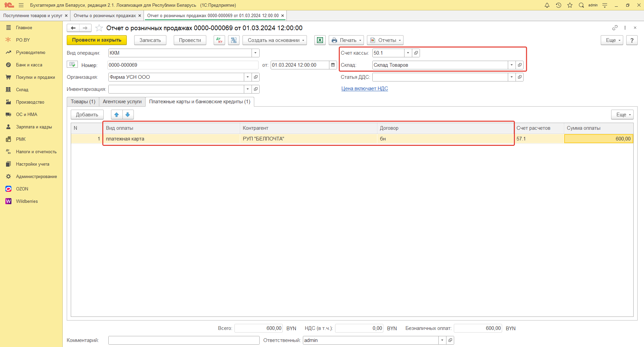
Task: Open main menu hamburger icon
Action: (21, 5)
